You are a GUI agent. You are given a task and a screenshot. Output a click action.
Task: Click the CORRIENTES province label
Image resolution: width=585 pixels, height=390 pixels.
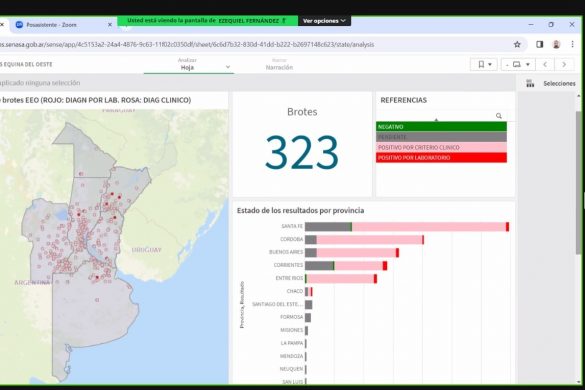[288, 265]
